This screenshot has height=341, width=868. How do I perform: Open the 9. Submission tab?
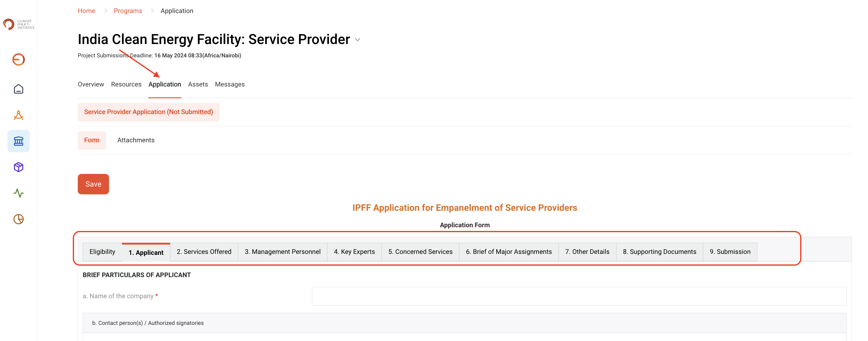(730, 252)
